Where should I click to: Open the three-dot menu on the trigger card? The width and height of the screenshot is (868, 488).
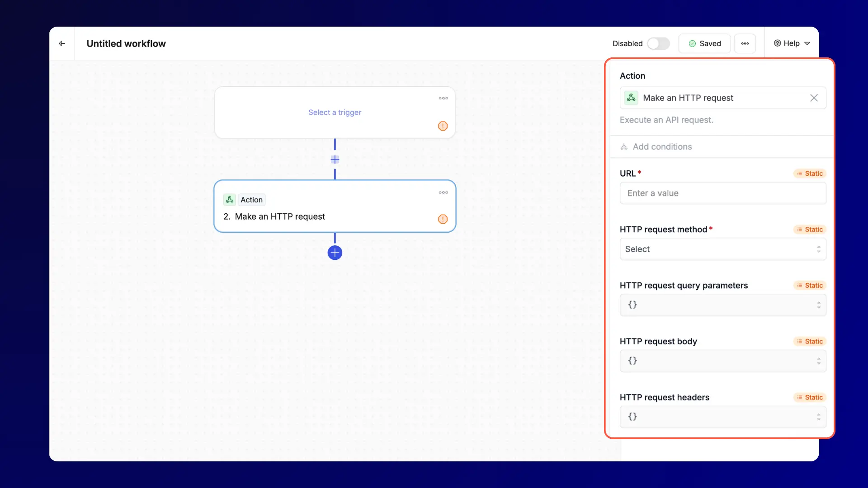click(x=443, y=98)
